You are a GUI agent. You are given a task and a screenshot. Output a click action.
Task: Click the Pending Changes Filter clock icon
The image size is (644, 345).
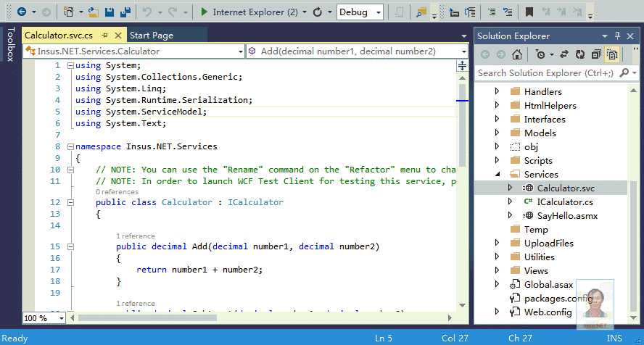pyautogui.click(x=540, y=54)
